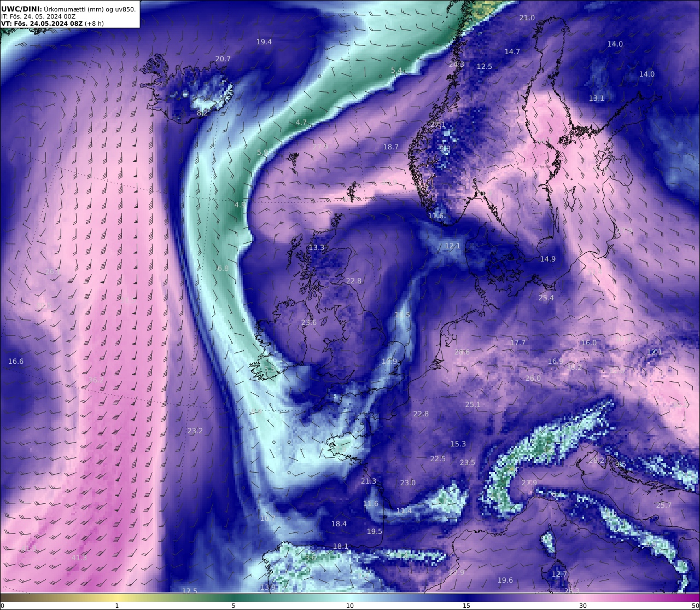
Task: Click the map value '15.3' over France
Action: point(458,444)
